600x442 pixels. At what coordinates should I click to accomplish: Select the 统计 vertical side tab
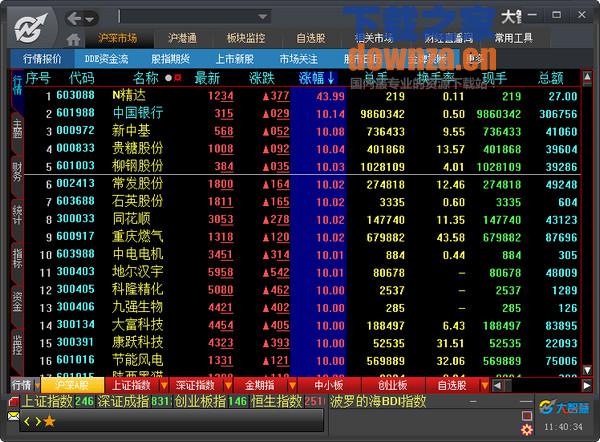coord(17,215)
